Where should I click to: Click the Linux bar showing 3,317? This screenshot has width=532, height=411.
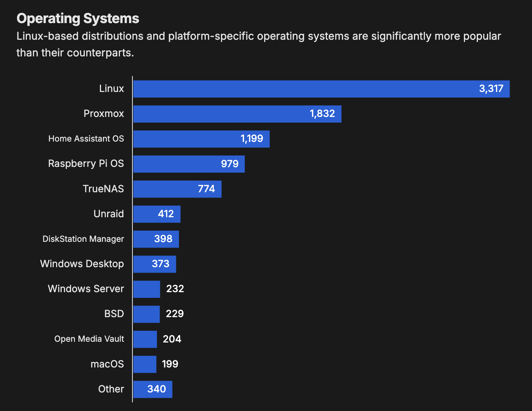(321, 89)
